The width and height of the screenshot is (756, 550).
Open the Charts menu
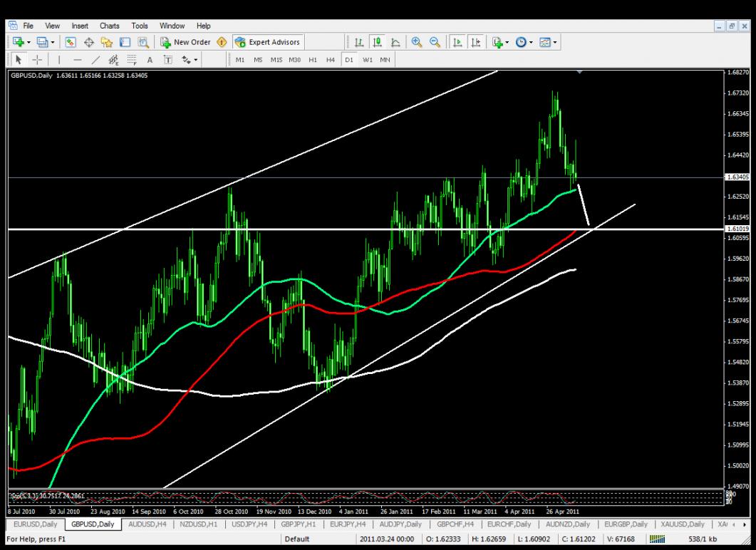click(109, 26)
